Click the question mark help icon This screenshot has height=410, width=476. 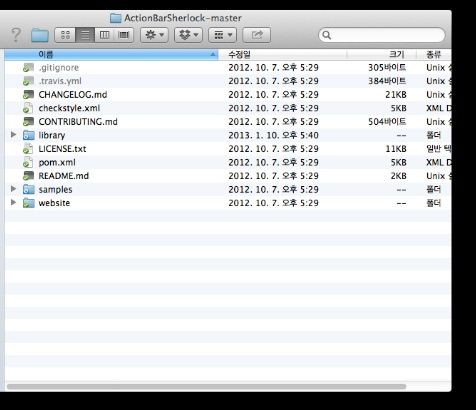(16, 35)
